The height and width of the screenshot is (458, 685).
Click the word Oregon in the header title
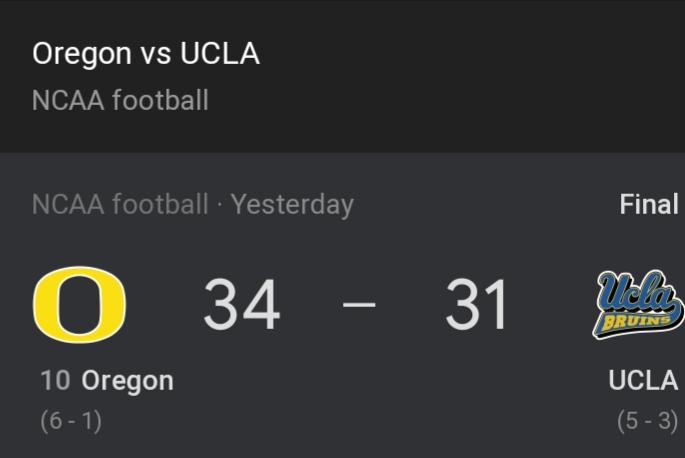(82, 54)
